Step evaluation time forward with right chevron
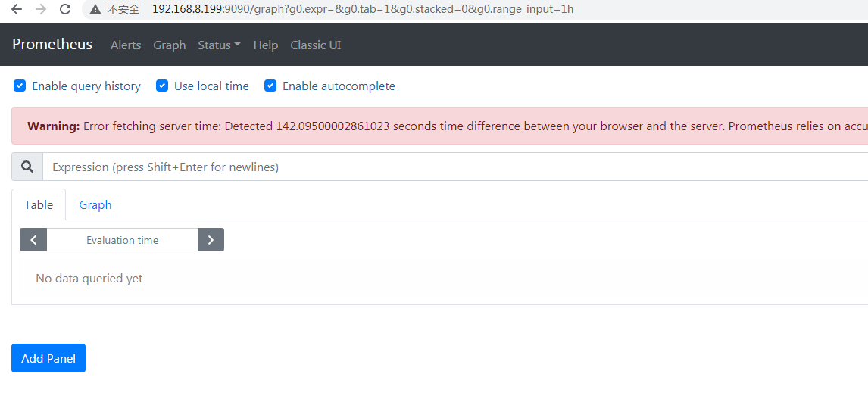Screen dimensions: 868x402 211,239
